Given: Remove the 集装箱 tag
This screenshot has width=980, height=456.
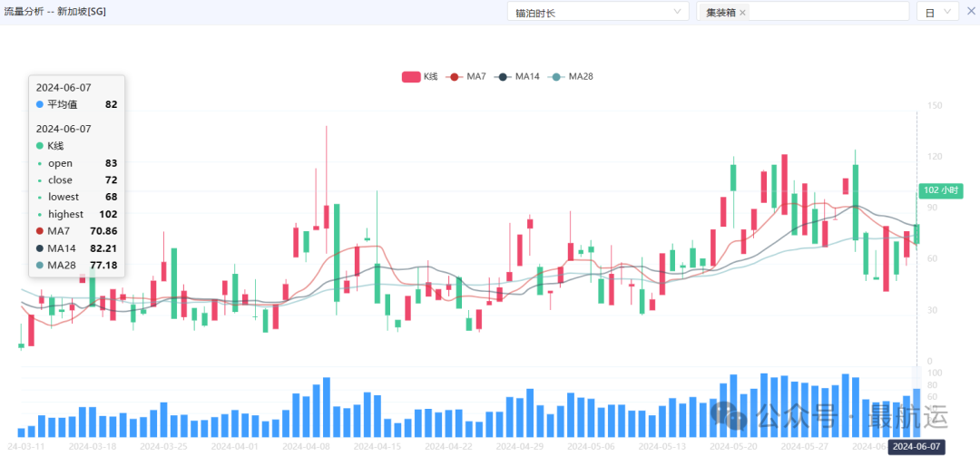Looking at the screenshot, I should coord(742,13).
